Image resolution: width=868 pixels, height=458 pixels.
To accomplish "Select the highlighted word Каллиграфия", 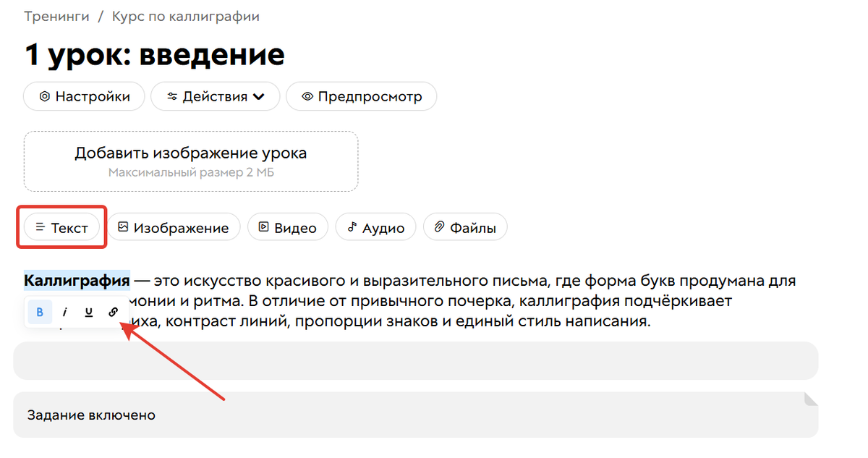I will click(75, 280).
